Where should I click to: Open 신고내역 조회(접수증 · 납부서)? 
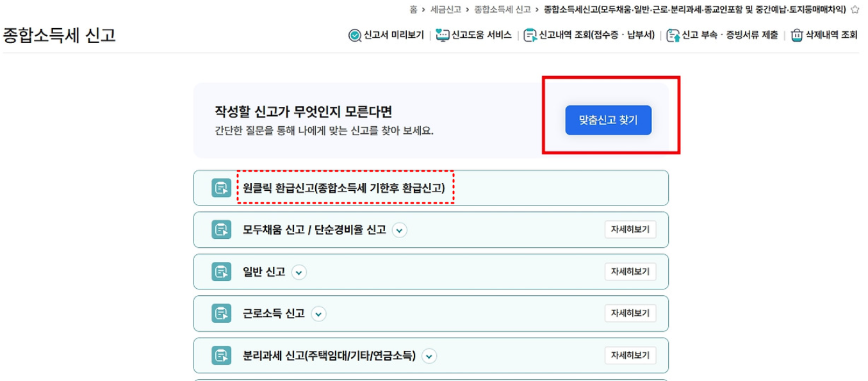coord(597,35)
